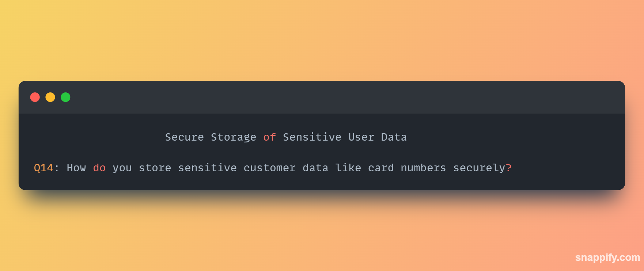
Task: Click the red 'of' keyword in the title
Action: coord(269,137)
